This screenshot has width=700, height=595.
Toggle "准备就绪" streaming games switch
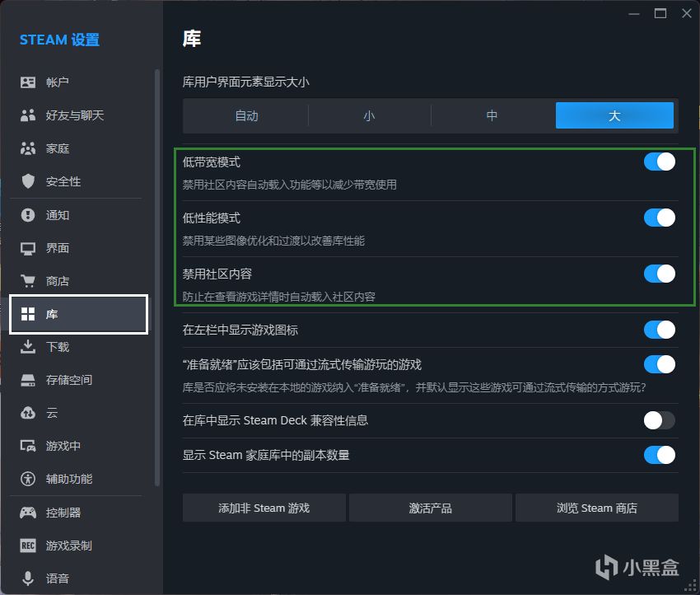pyautogui.click(x=660, y=364)
